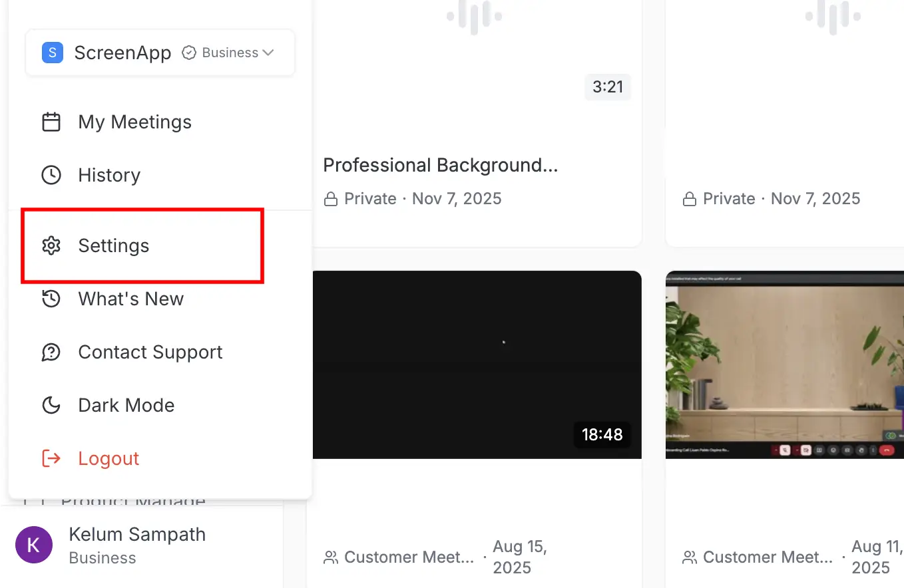904x588 pixels.
Task: Click the purple K user avatar
Action: 34,545
